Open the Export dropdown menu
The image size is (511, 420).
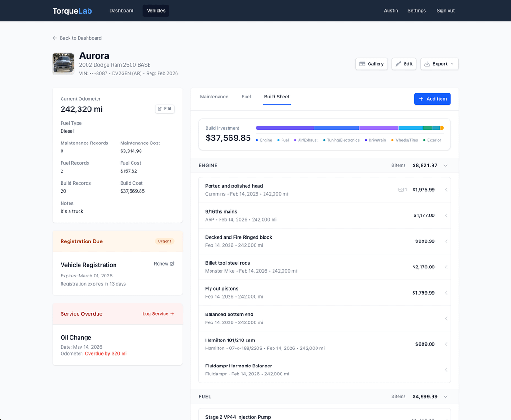439,64
